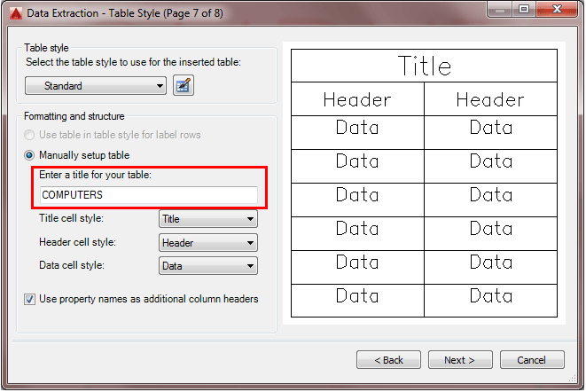Click the 'Title cell style:' label
This screenshot has height=392, width=586.
[72, 218]
